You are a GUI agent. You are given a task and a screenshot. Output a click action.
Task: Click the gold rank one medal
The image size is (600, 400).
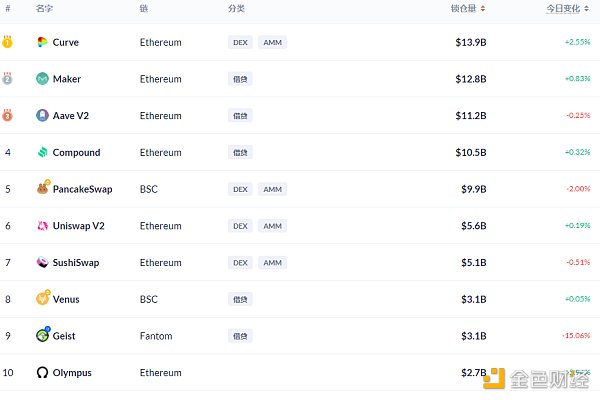click(x=7, y=41)
